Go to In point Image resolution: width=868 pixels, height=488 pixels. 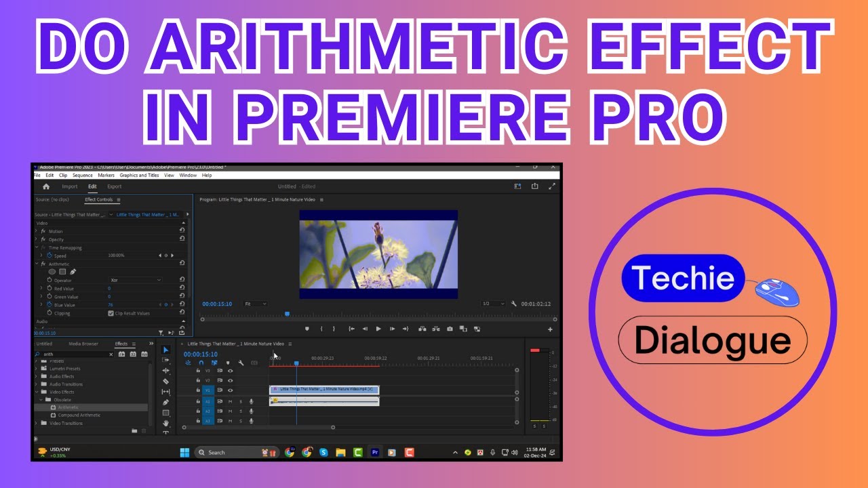351,329
